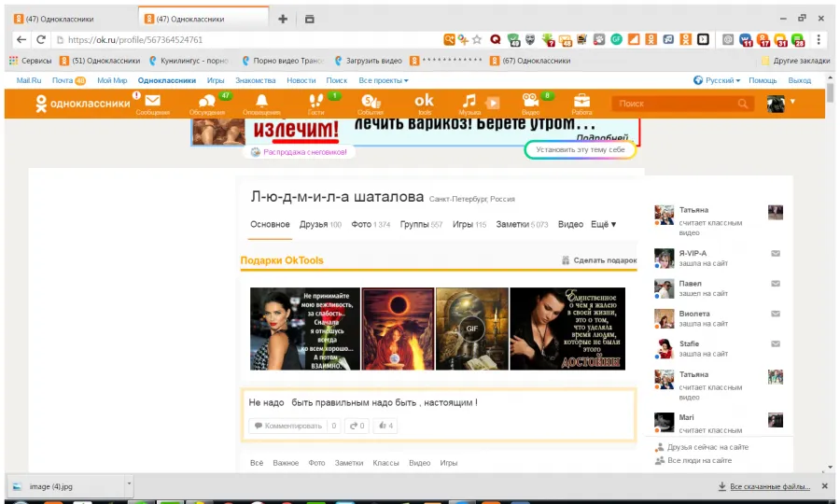Open Музыка note icon

[469, 101]
